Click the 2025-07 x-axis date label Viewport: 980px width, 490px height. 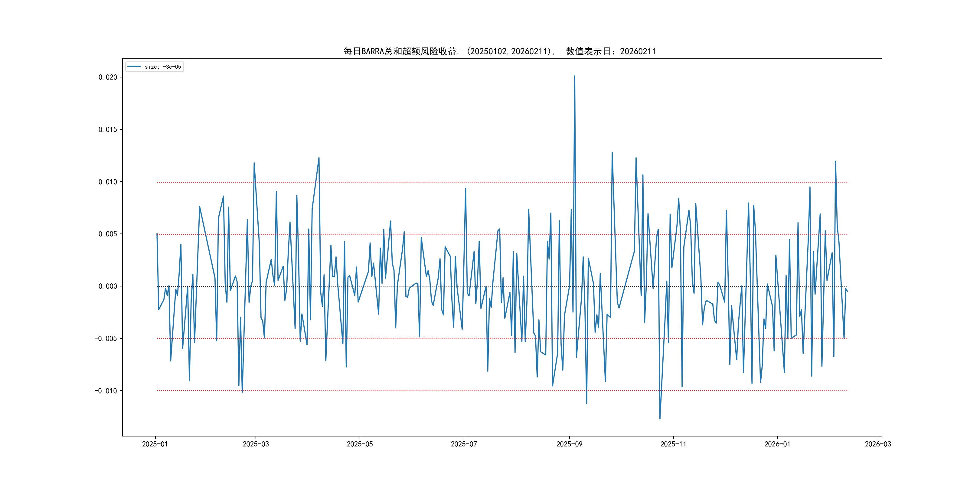click(x=464, y=444)
